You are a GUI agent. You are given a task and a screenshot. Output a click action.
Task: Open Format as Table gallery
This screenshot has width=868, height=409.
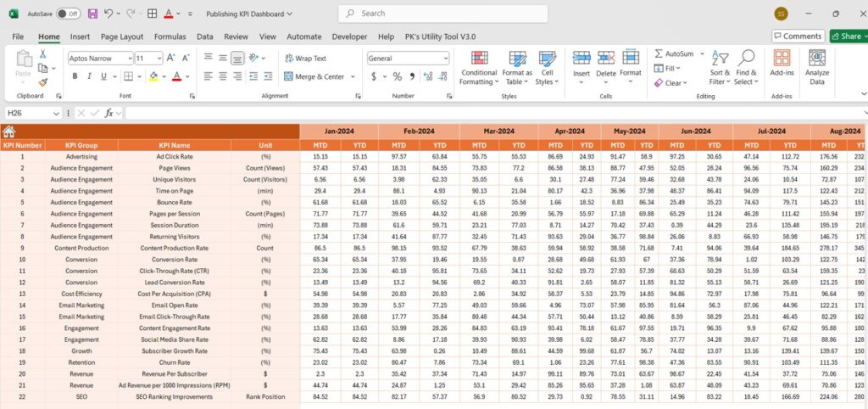pyautogui.click(x=517, y=68)
